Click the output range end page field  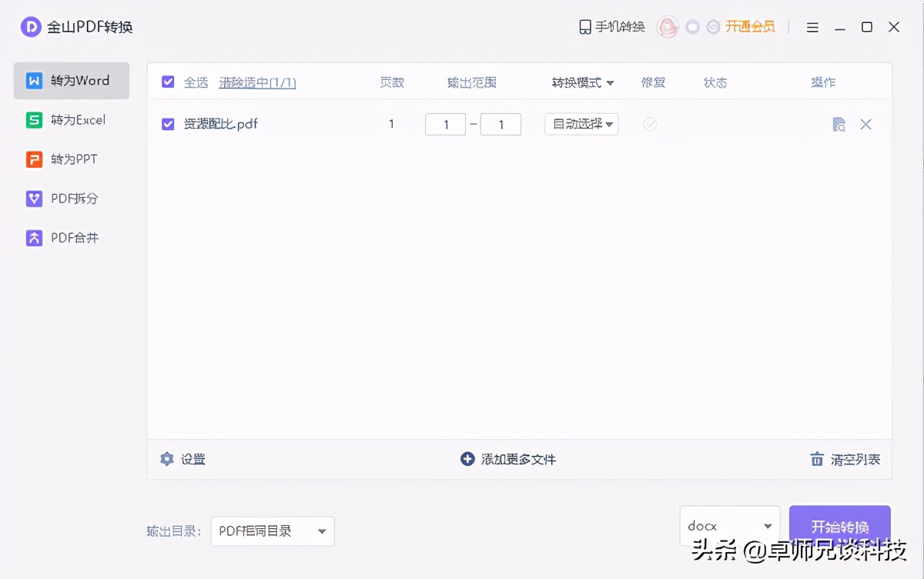click(x=500, y=124)
